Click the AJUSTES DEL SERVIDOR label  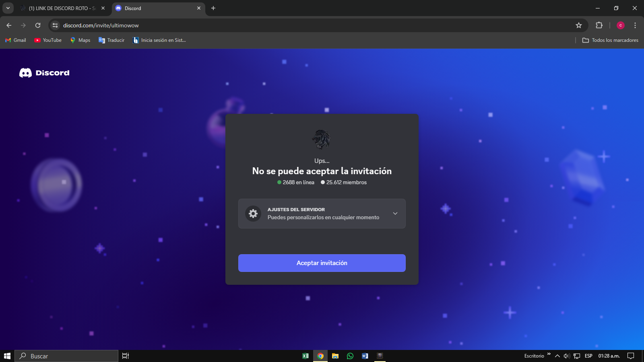[296, 210]
